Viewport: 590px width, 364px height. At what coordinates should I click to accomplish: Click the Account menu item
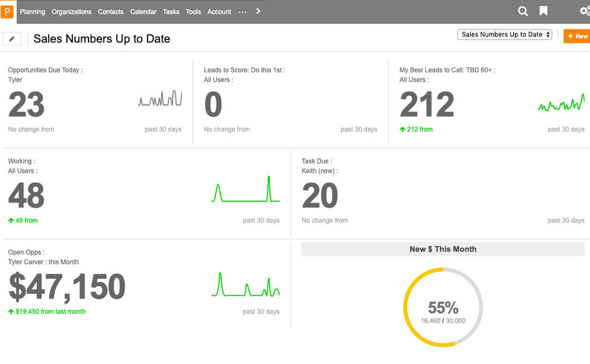[x=219, y=12]
